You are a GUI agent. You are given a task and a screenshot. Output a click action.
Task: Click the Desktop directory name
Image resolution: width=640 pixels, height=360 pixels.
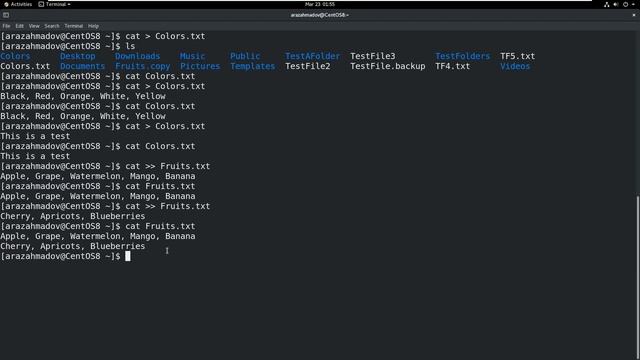pyautogui.click(x=78, y=56)
